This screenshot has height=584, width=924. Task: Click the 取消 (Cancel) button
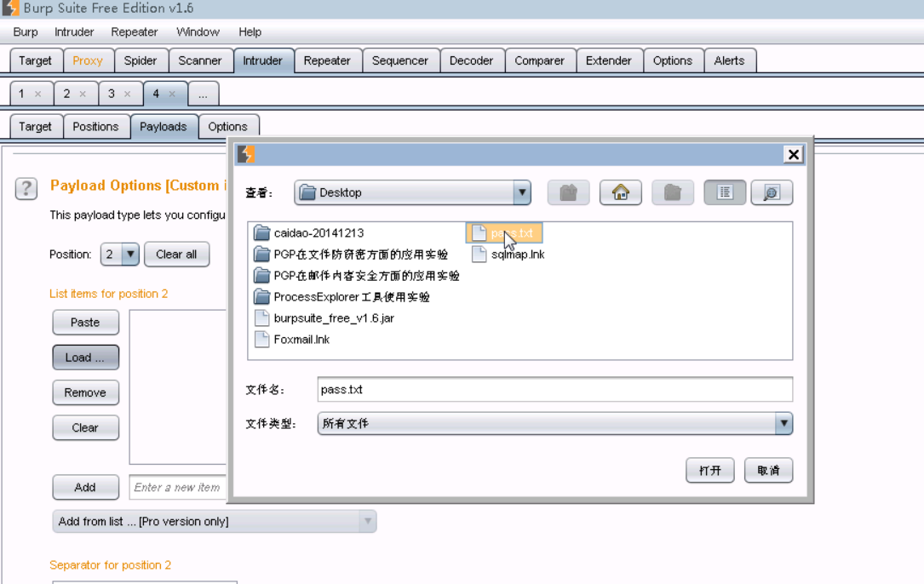768,470
